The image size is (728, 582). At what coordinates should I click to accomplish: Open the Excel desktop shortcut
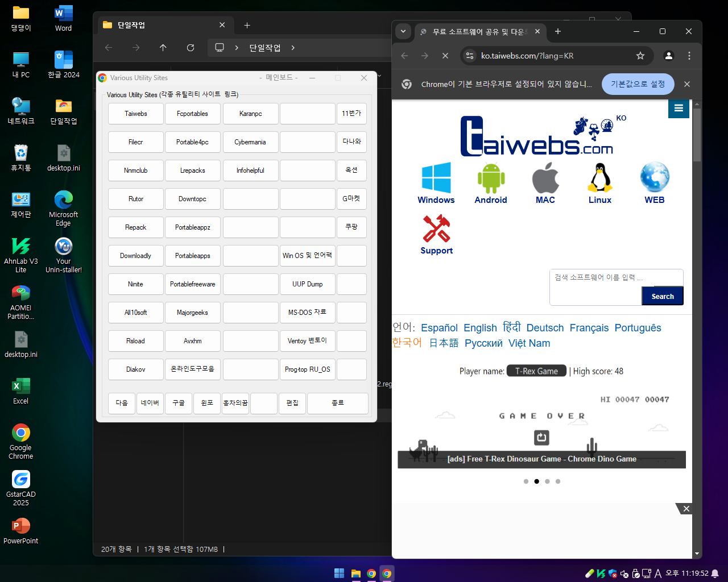(21, 391)
